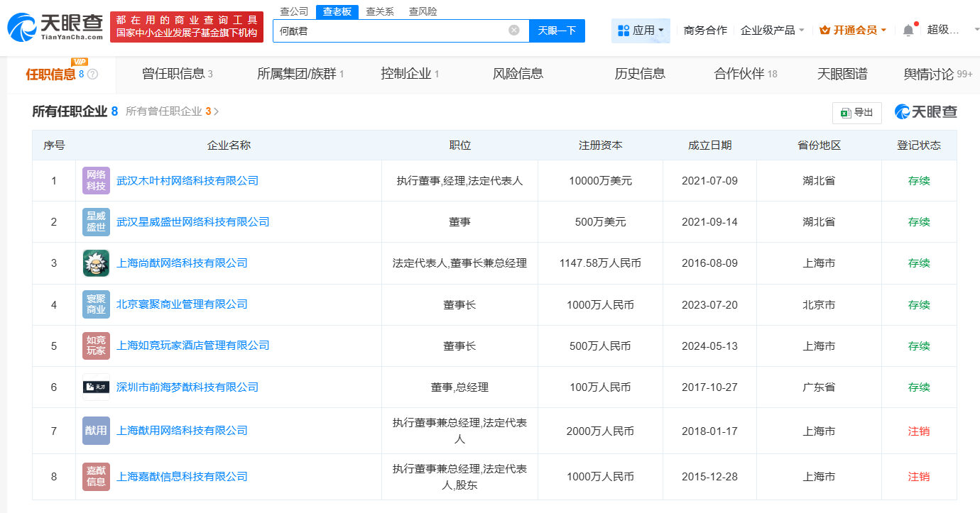Click the 寰聚商业 red logo icon
The image size is (980, 513).
pyautogui.click(x=95, y=304)
